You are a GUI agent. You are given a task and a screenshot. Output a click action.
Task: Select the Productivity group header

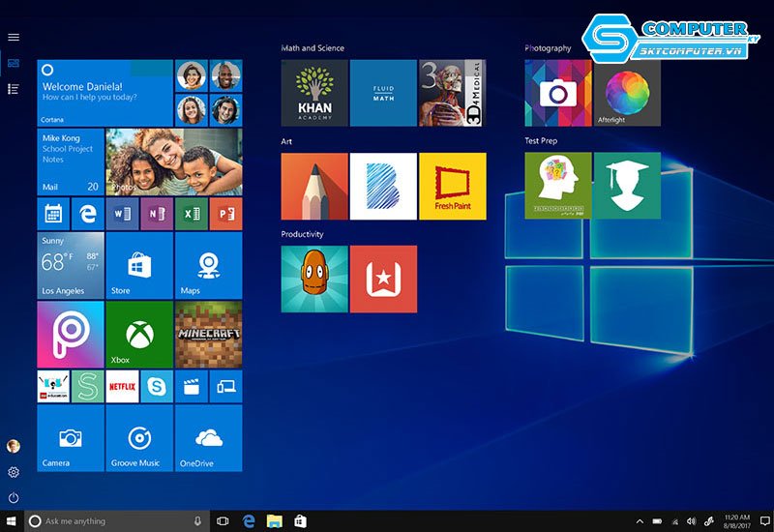[x=302, y=234]
